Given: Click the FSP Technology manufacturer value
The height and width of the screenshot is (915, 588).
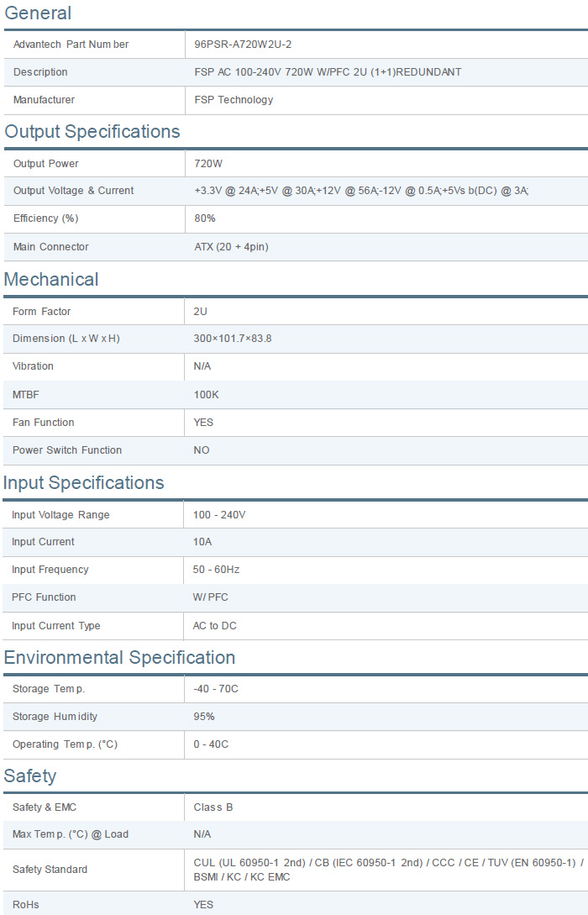Looking at the screenshot, I should pyautogui.click(x=234, y=100).
